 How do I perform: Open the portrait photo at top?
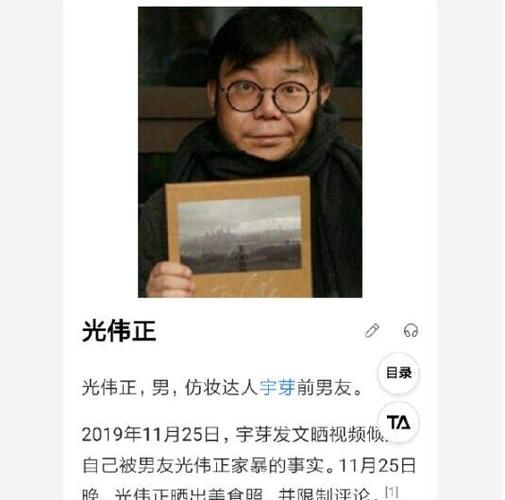pos(250,152)
